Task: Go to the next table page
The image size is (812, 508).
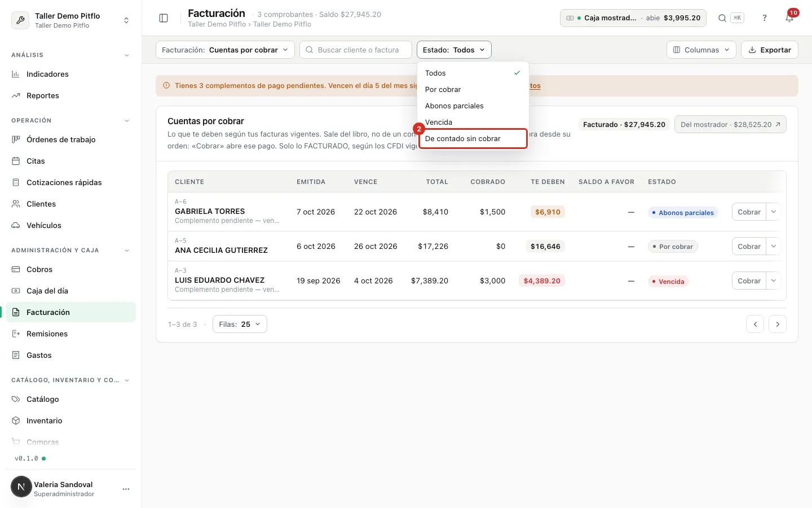Action: 778,324
